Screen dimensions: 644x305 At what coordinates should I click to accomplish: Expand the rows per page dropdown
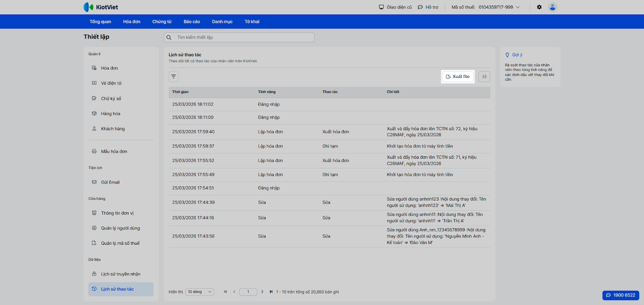200,292
